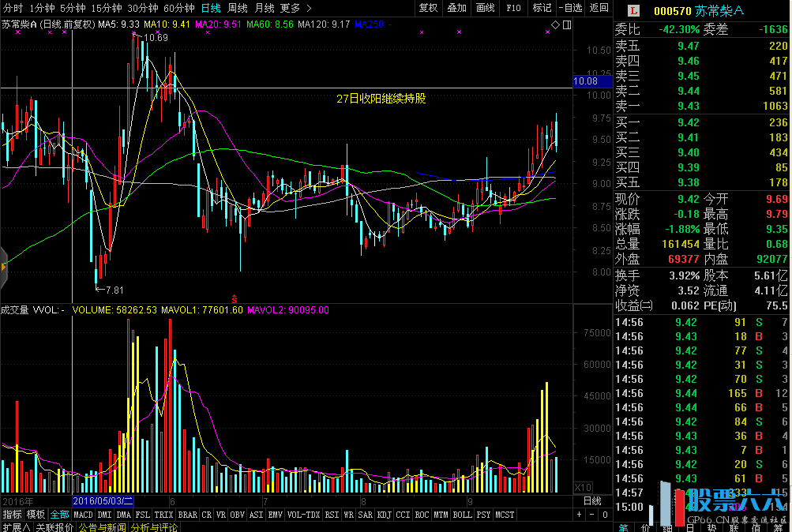The image size is (792, 532).
Task: Click the left edge panel arrow handle
Action: coord(3,268)
